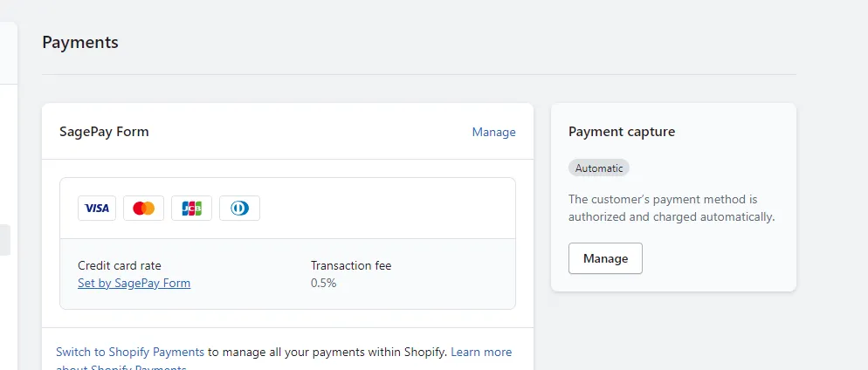Open Manage link for SagePay Form
868x370 pixels.
click(x=493, y=132)
